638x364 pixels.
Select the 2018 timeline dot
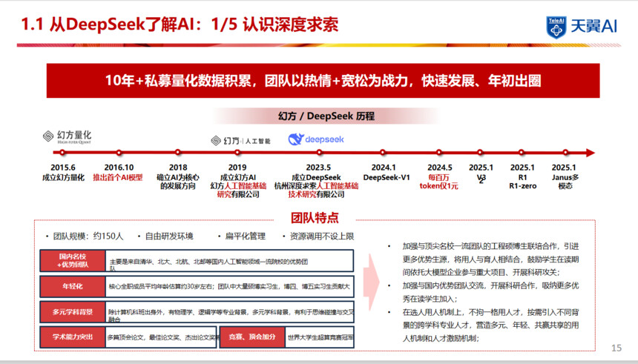point(178,153)
